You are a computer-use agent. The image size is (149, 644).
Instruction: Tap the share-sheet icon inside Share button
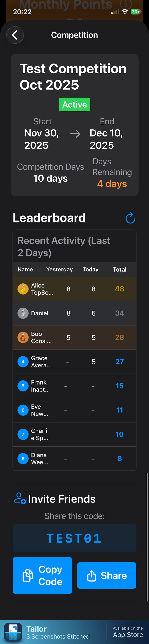tap(92, 575)
